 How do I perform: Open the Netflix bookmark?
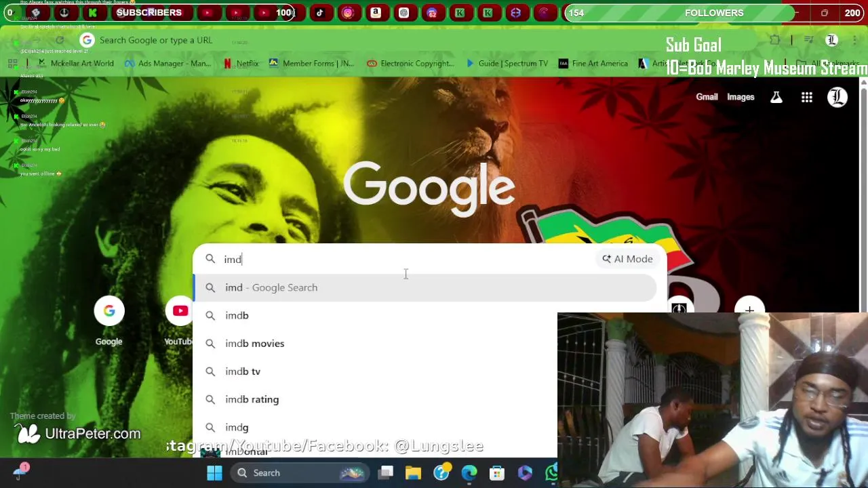241,63
